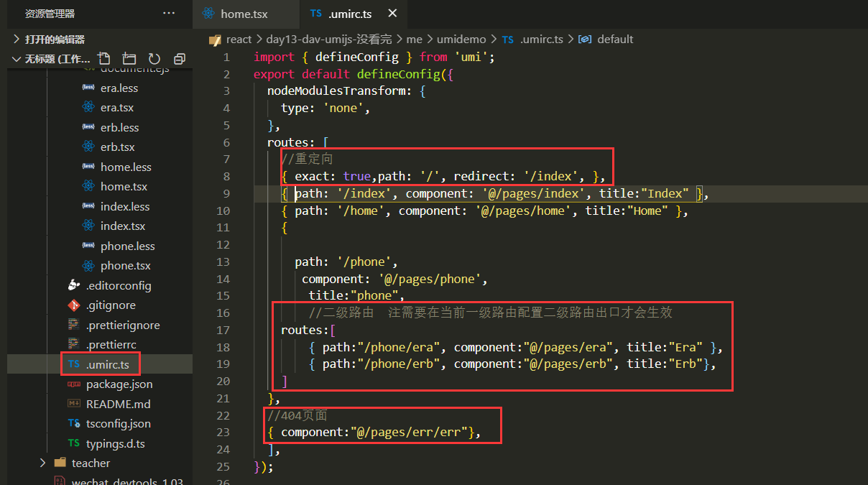
Task: Click the icon beside .prettierrc
Action: click(73, 345)
